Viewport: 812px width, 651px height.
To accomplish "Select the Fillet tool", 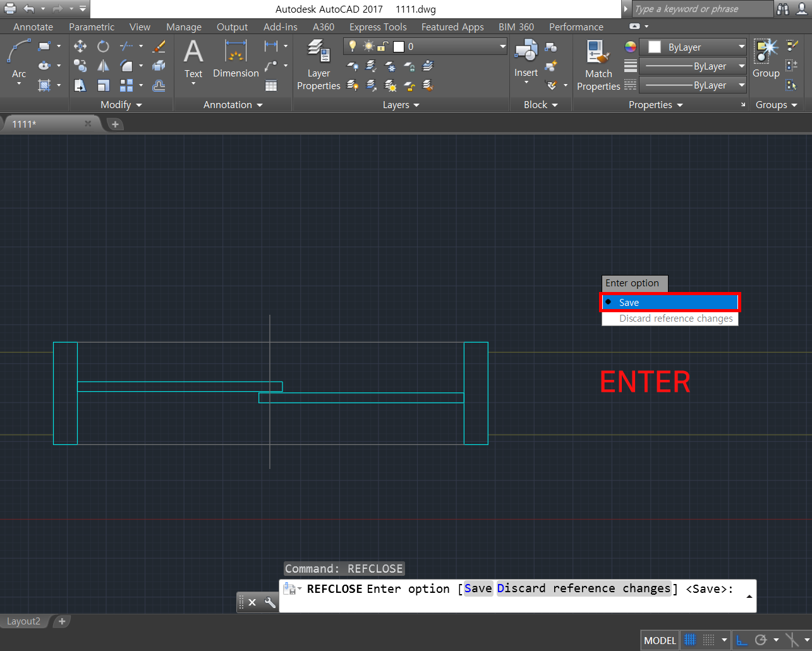I will tap(127, 66).
